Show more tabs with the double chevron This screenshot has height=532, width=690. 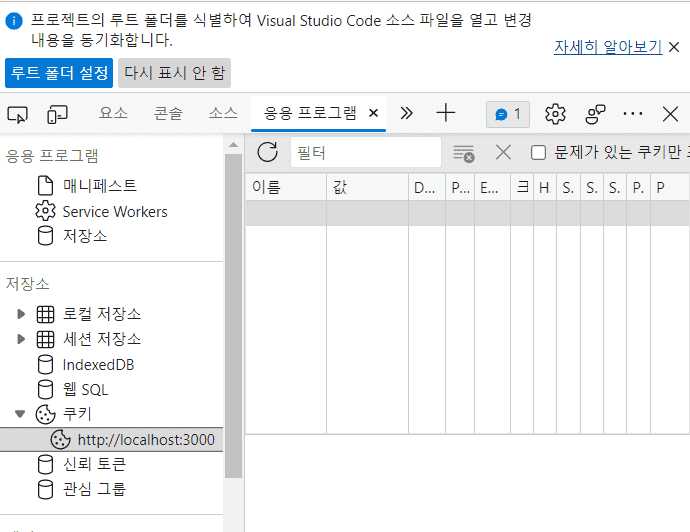point(407,114)
